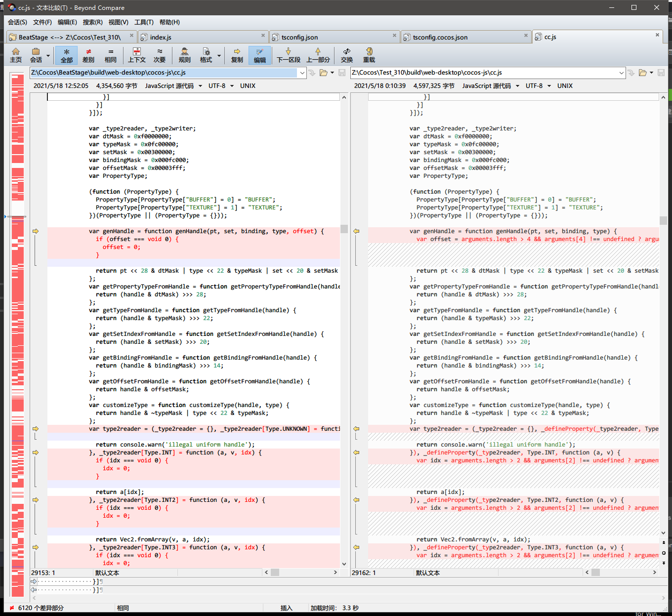Expand the left browse-folder dropdown arrow
The width and height of the screenshot is (672, 616).
(x=332, y=73)
